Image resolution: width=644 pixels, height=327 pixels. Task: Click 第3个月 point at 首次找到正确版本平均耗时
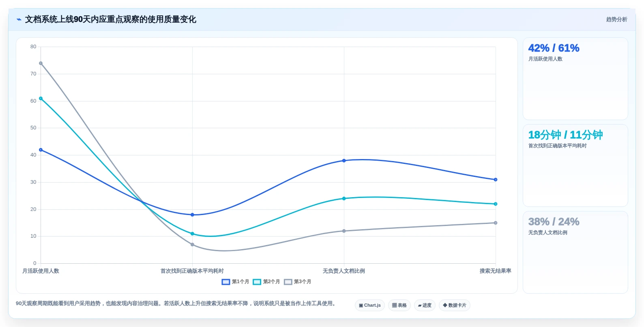click(x=192, y=245)
